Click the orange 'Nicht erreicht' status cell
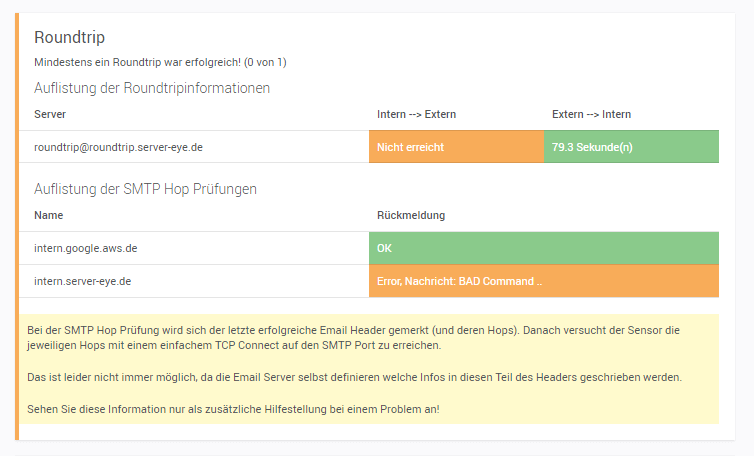Viewport: 754px width, 456px height. pos(455,147)
